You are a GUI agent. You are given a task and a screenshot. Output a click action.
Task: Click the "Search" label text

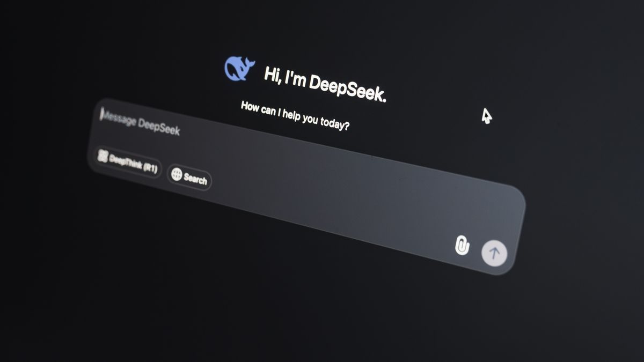coord(195,179)
